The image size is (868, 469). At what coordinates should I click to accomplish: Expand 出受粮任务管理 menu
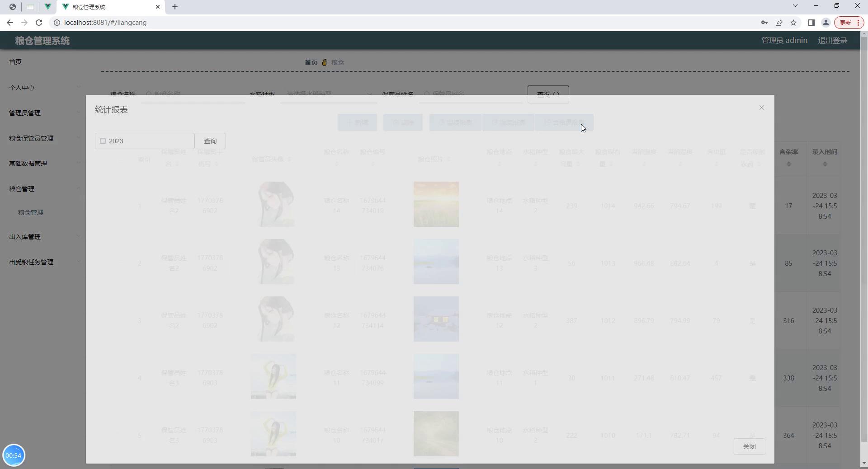coord(44,262)
